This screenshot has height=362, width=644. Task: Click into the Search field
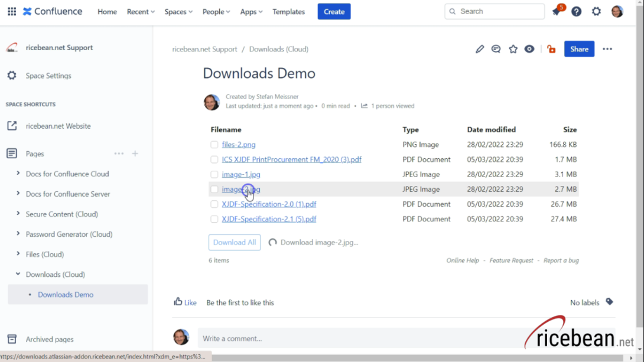click(495, 11)
